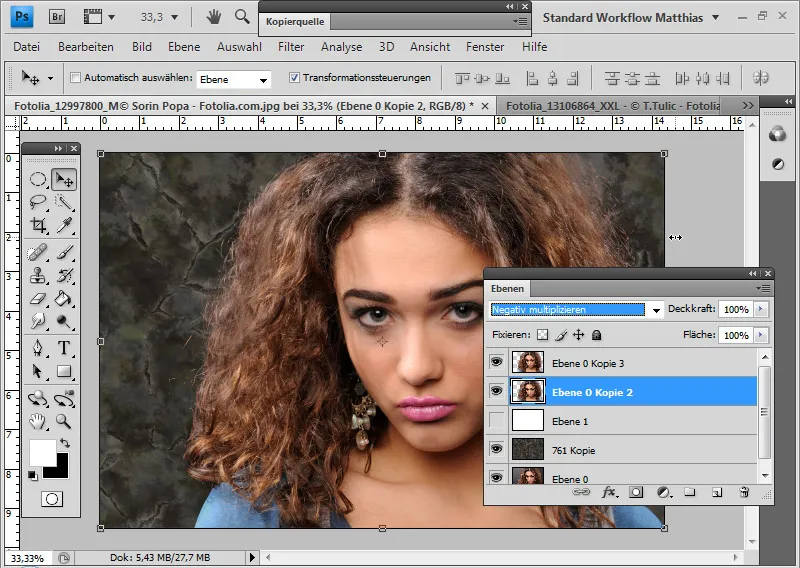Enable Automatisch auswählen checkbox
The image size is (800, 568).
(76, 78)
